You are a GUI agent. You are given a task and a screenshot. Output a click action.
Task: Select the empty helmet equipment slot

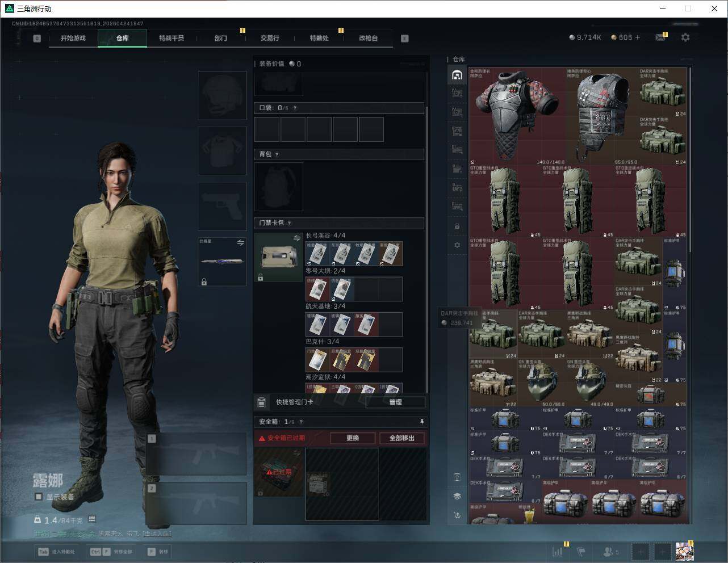point(223,95)
